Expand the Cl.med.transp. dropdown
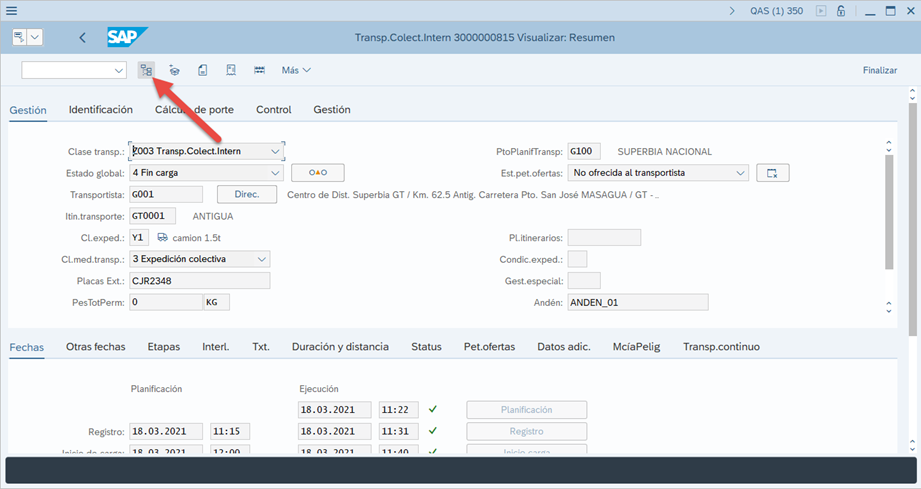The width and height of the screenshot is (921, 489). pos(262,259)
